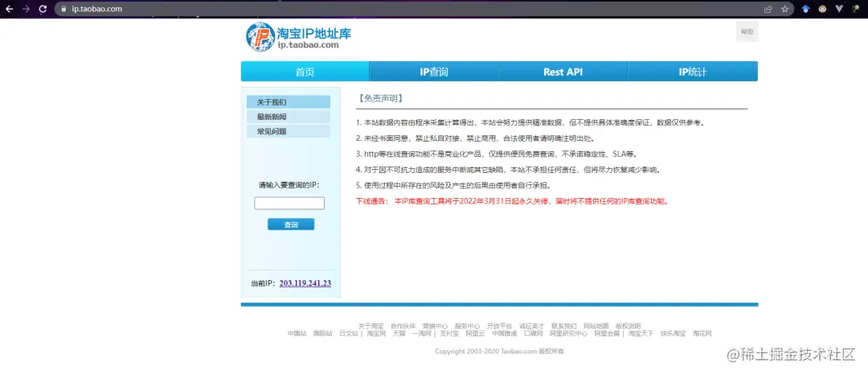Focus the IP address input field
The width and height of the screenshot is (868, 375).
coord(289,204)
